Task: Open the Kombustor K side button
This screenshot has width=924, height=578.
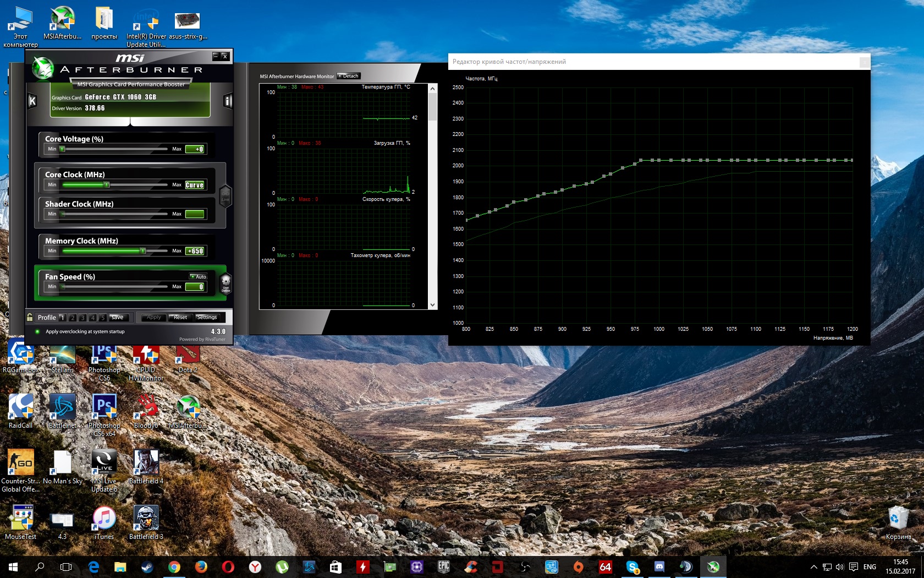Action: 32,101
